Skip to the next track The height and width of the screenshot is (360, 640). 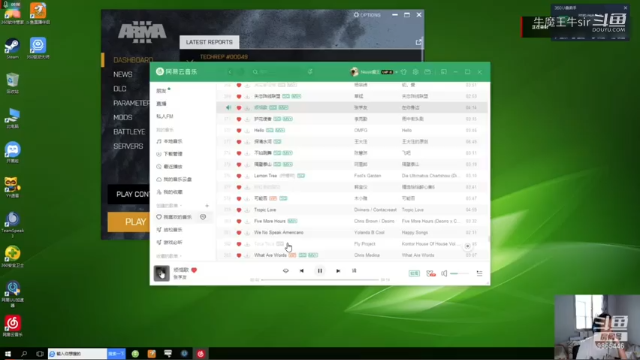click(338, 271)
